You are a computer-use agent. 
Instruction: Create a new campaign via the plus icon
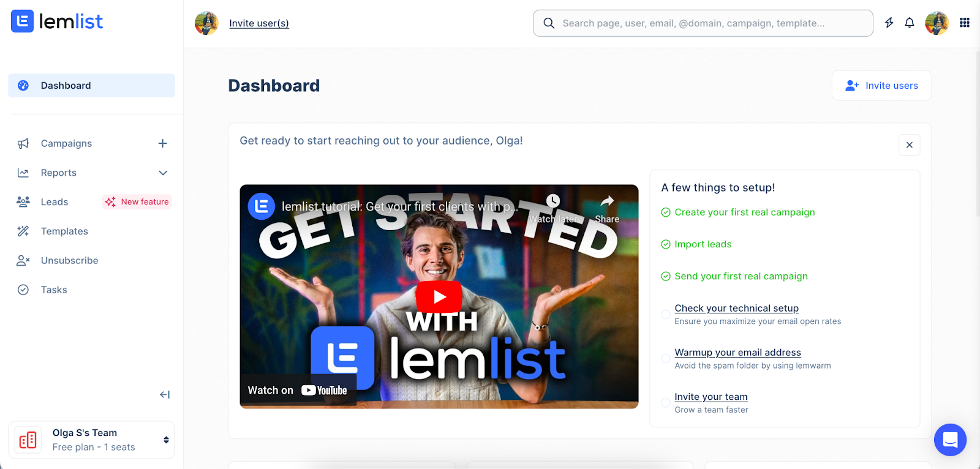coord(162,143)
